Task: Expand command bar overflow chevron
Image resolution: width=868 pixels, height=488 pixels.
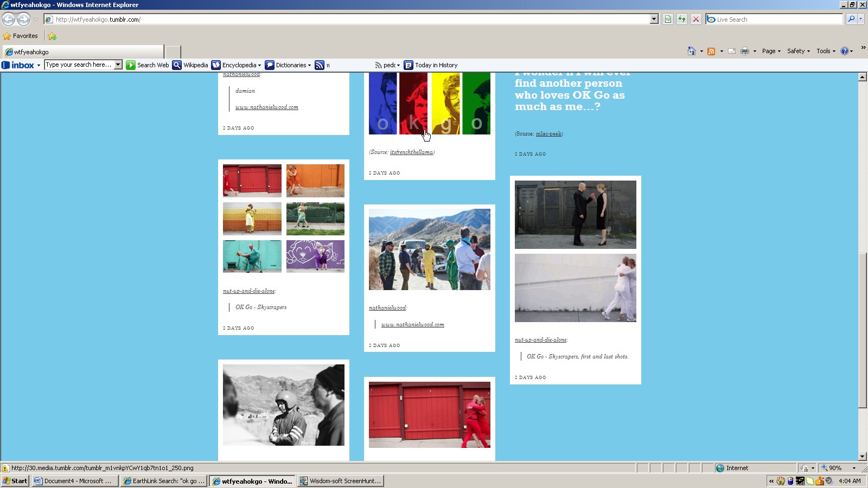Action: [863, 48]
